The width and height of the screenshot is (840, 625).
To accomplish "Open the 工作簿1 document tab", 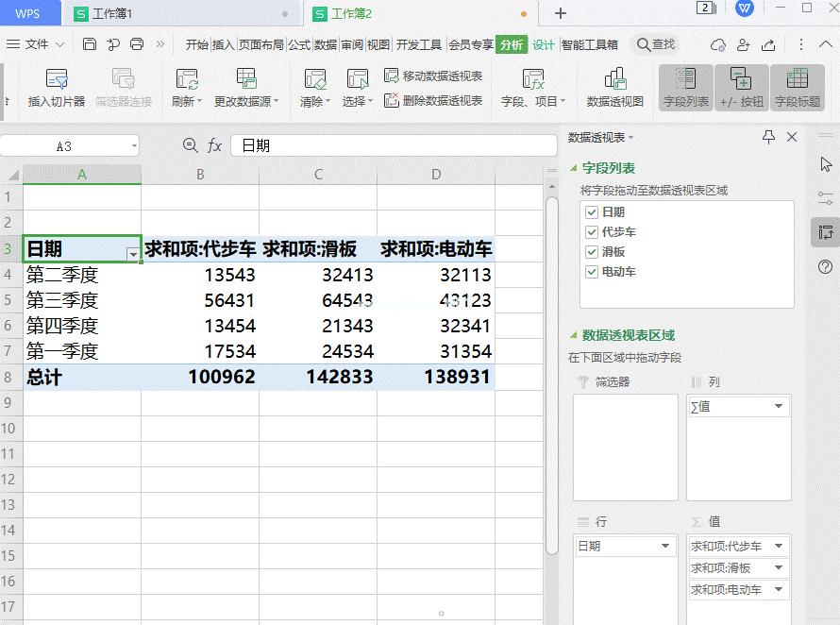I will (x=112, y=13).
